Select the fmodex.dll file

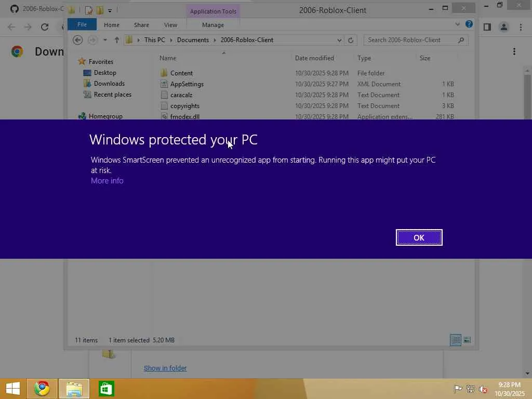pos(307,116)
